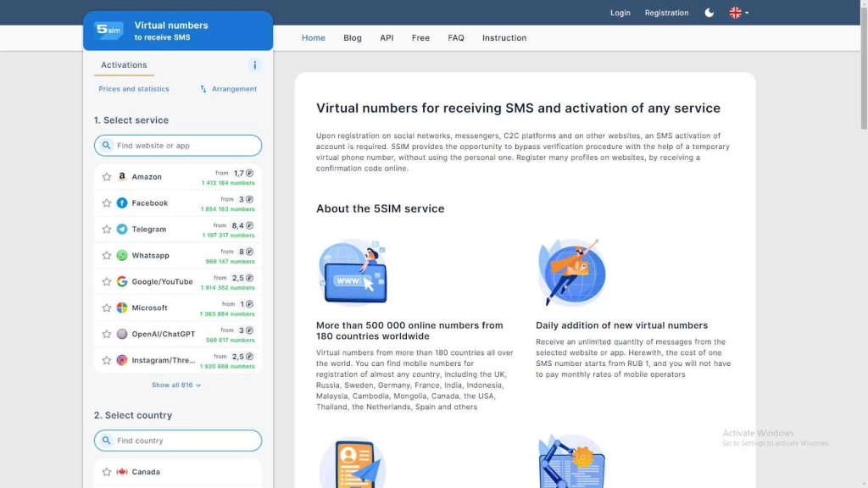The height and width of the screenshot is (488, 868).
Task: Click the daily addition superhero illustration
Action: tap(572, 272)
